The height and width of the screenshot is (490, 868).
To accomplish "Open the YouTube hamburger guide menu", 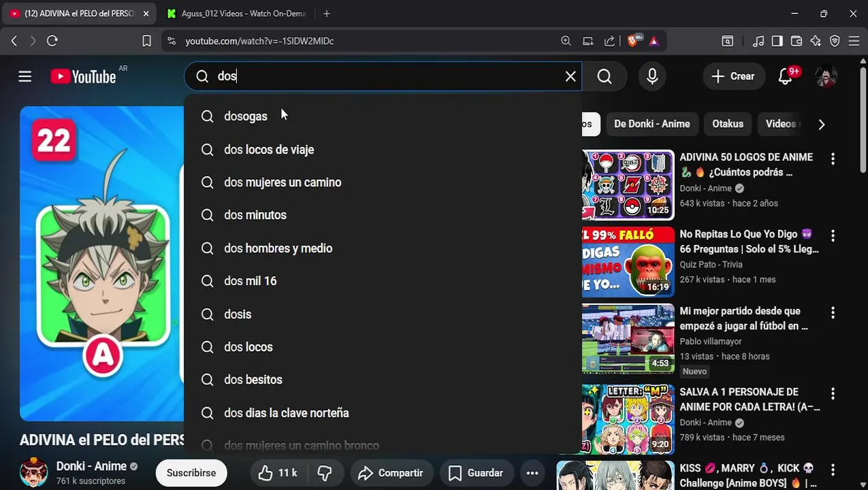I will (x=25, y=76).
